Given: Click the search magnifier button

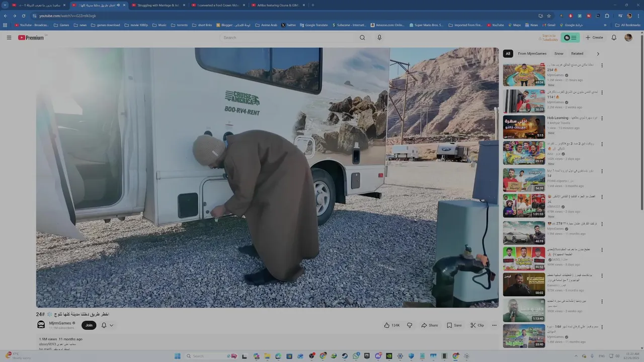Looking at the screenshot, I should [362, 38].
